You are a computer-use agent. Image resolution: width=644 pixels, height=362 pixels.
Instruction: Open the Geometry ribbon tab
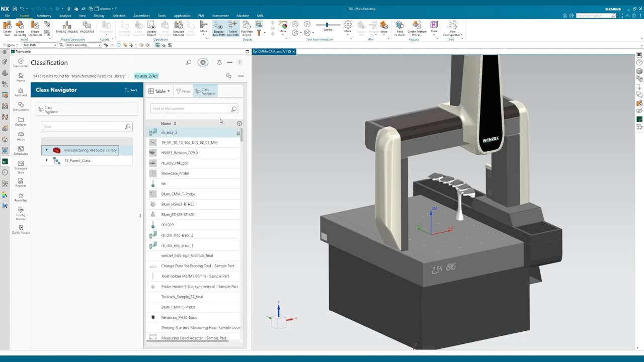point(44,16)
